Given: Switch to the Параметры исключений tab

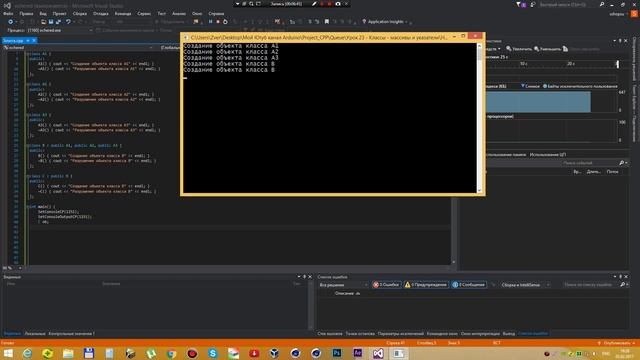Looking at the screenshot, I should click(401, 333).
